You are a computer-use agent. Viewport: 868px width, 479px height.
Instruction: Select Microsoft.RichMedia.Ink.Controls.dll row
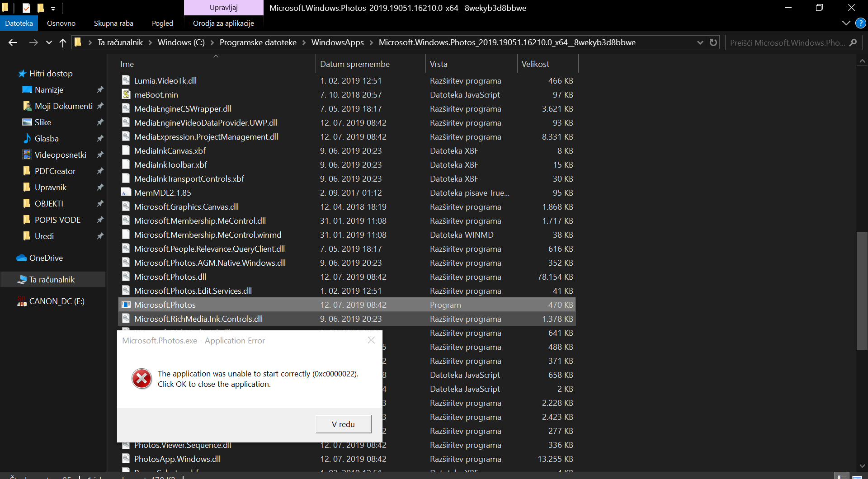click(x=347, y=319)
